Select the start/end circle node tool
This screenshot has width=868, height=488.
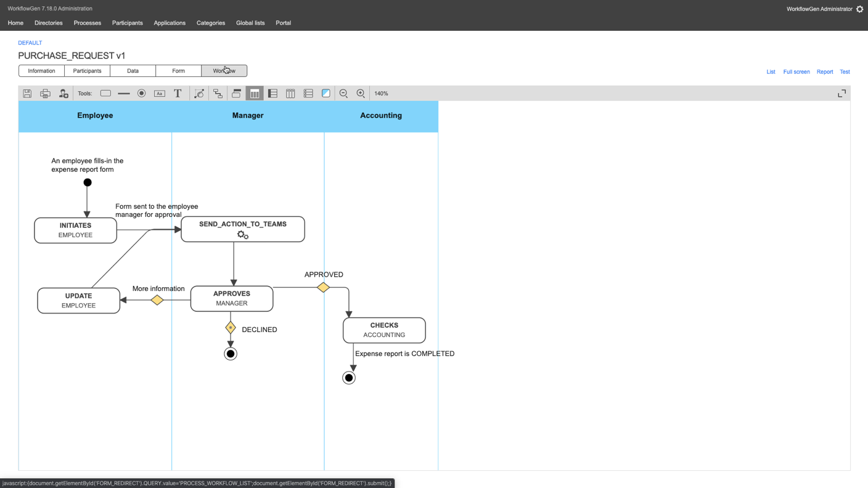141,94
